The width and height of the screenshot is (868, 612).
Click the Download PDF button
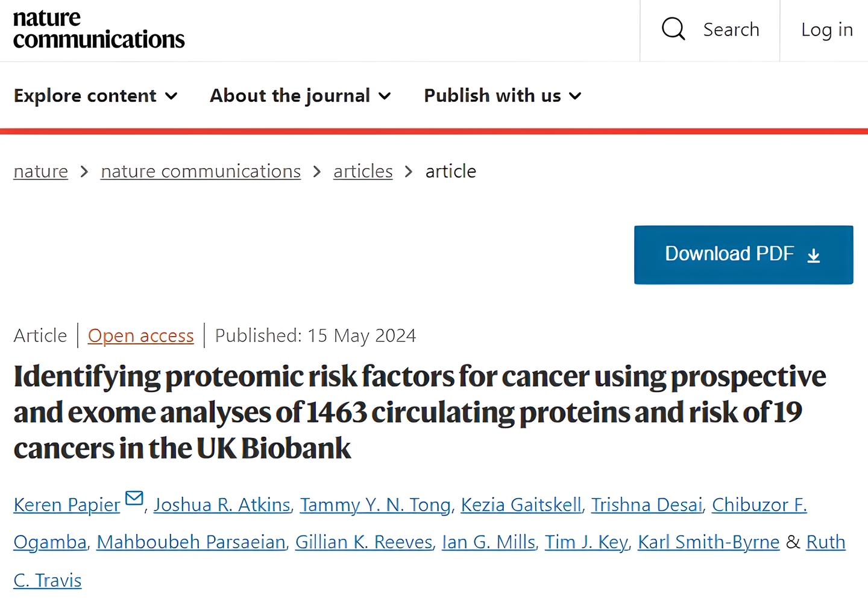(743, 255)
